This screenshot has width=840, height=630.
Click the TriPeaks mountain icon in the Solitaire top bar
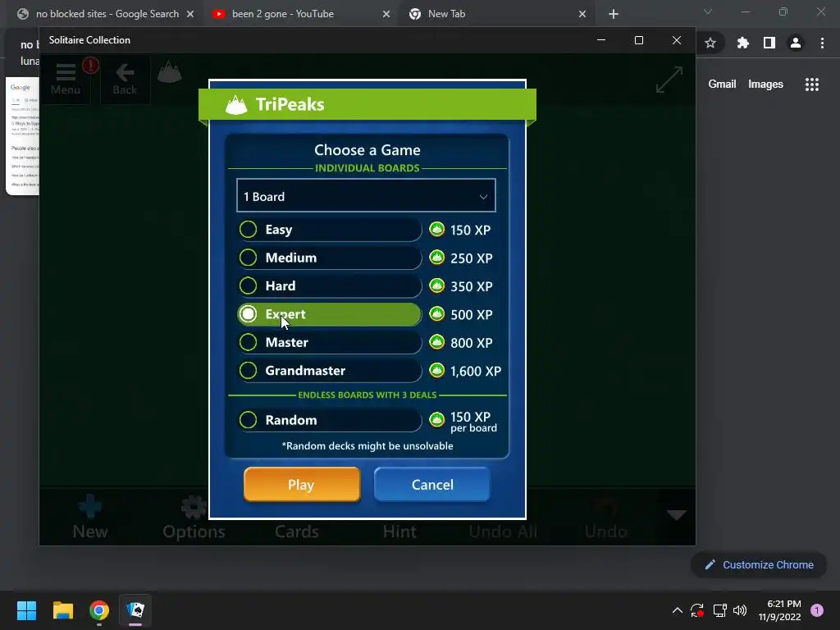click(x=169, y=72)
